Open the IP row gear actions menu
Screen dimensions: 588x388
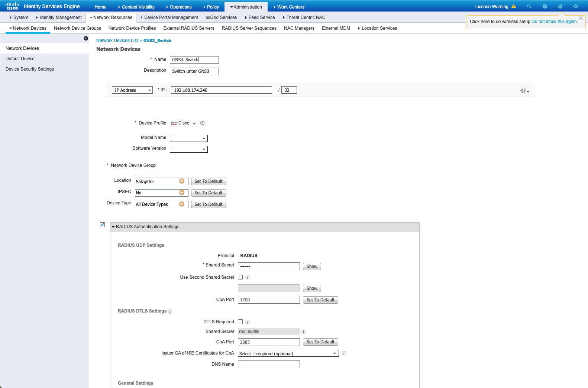(524, 90)
